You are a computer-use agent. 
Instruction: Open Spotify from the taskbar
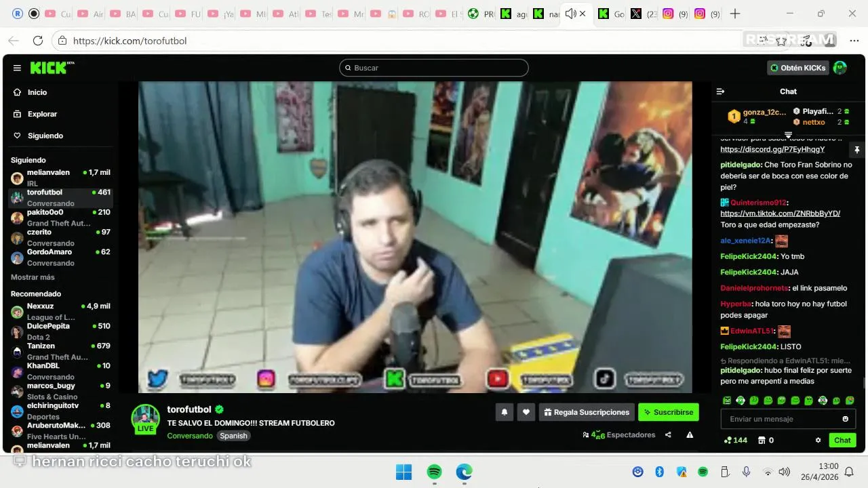(434, 472)
